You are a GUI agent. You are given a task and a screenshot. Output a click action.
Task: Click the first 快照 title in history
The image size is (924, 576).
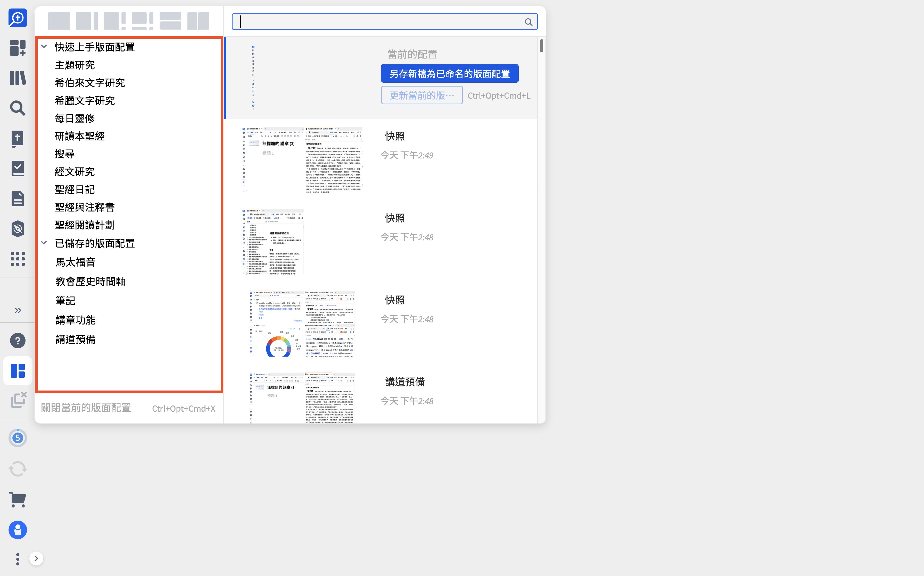pyautogui.click(x=394, y=136)
